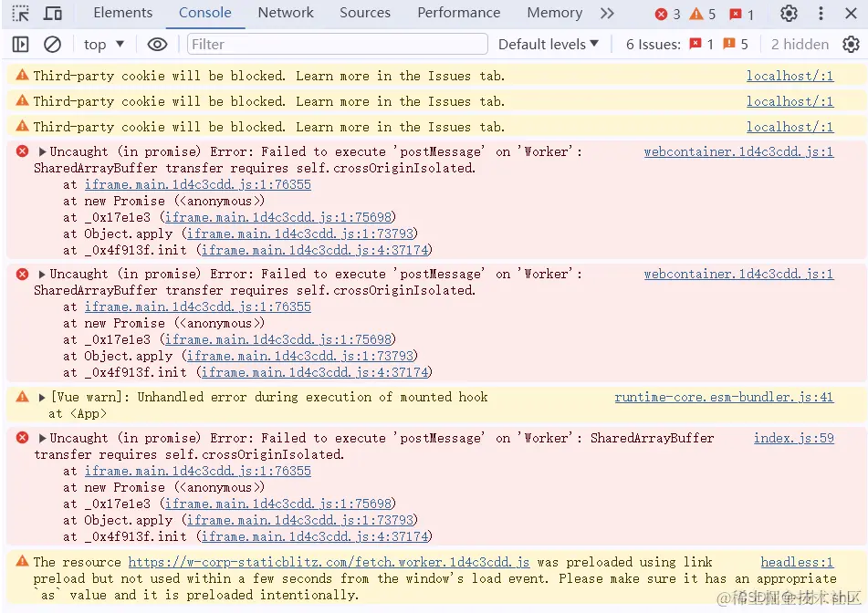Image resolution: width=868 pixels, height=613 pixels.
Task: Expand the Vue warn unhandled error message
Action: pos(42,397)
